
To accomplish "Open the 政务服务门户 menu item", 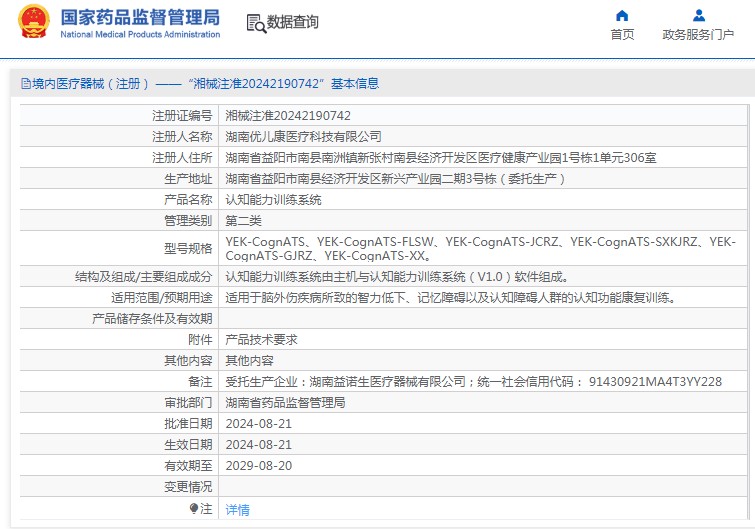I will coord(698,35).
